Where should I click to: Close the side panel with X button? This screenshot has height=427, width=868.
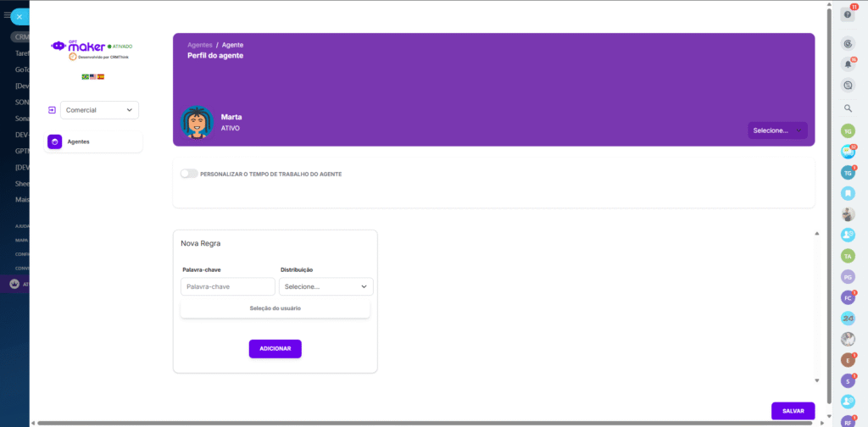(19, 16)
